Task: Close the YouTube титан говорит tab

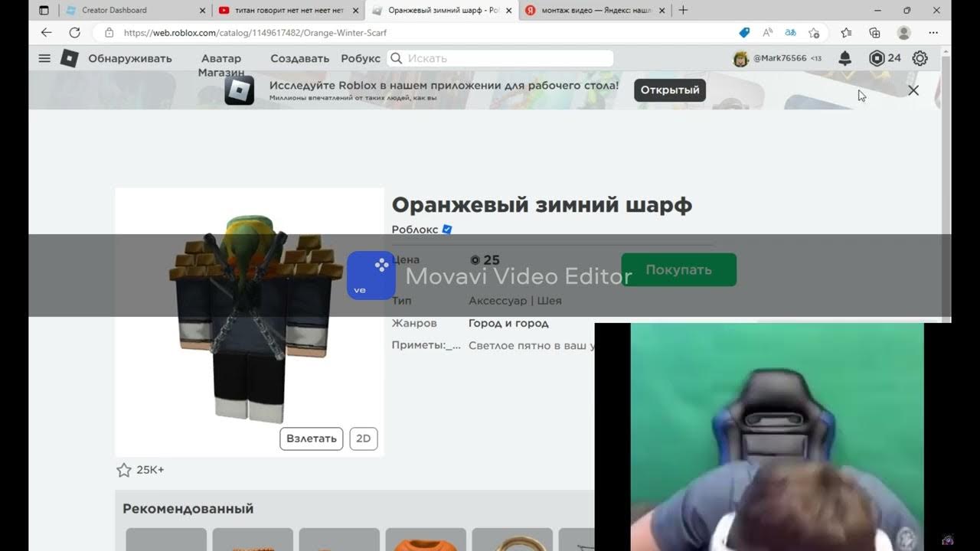Action: point(355,10)
